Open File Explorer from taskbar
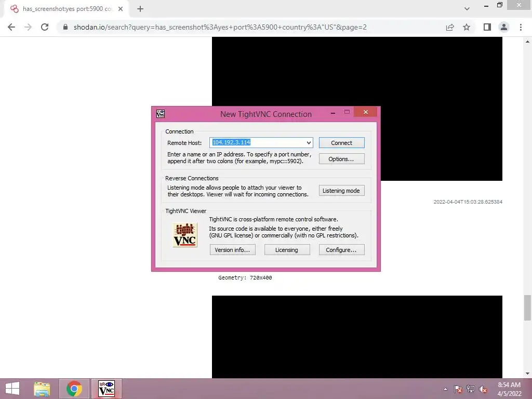 tap(42, 389)
